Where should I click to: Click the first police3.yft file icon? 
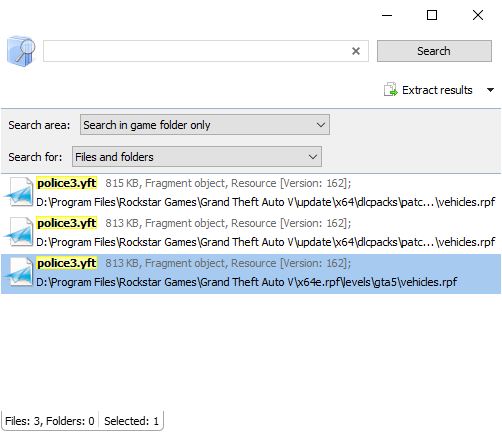click(19, 192)
